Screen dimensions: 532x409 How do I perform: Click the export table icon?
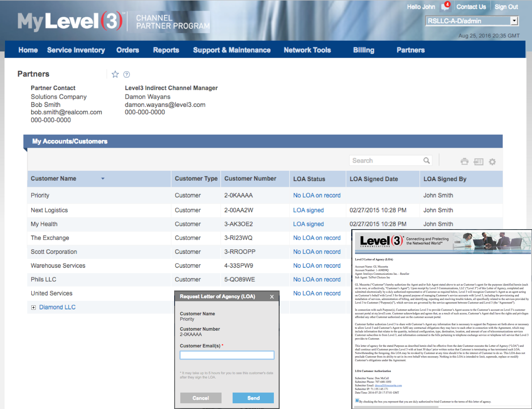pos(478,162)
